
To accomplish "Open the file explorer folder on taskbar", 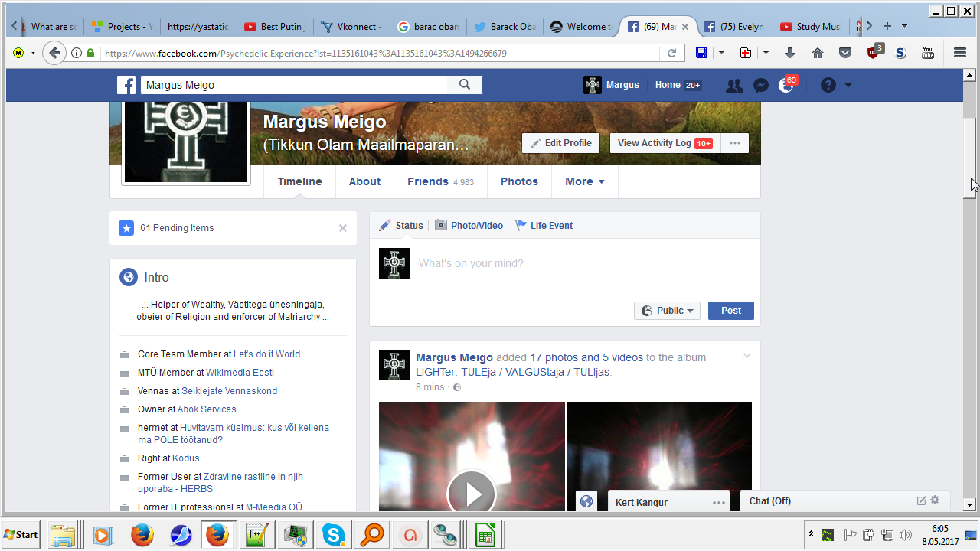I will (62, 534).
